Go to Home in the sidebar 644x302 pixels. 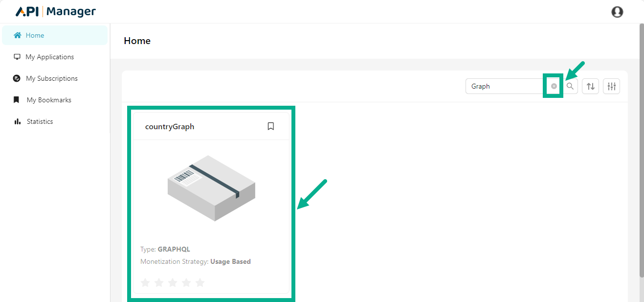[35, 35]
